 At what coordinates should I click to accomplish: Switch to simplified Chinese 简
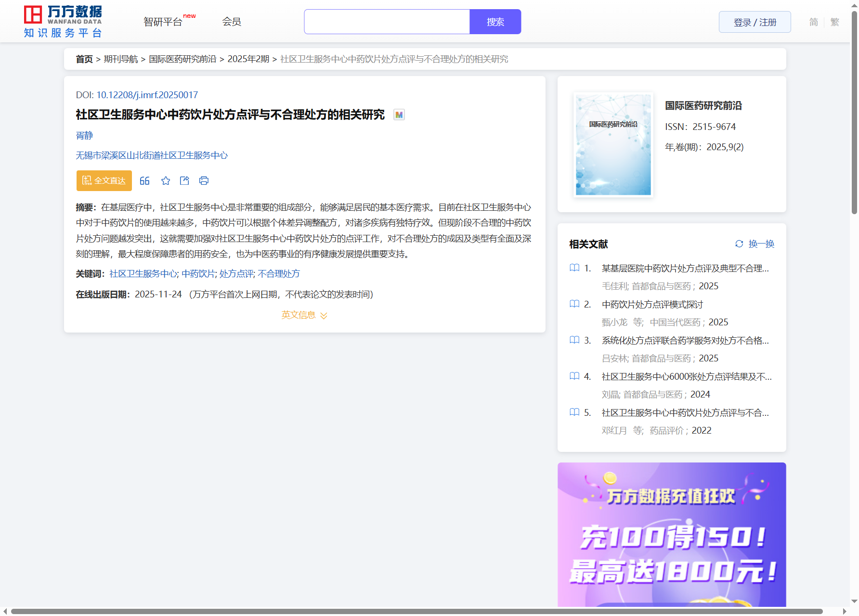click(x=813, y=22)
